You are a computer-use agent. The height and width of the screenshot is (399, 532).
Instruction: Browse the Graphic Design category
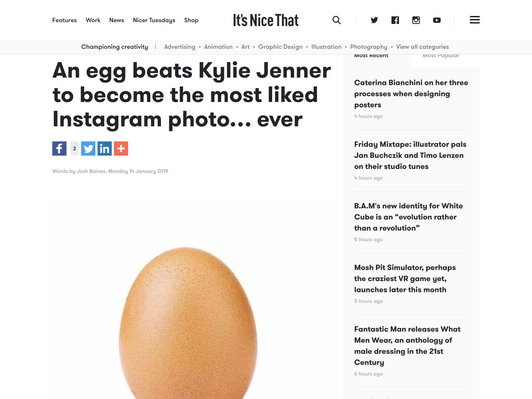pyautogui.click(x=280, y=47)
